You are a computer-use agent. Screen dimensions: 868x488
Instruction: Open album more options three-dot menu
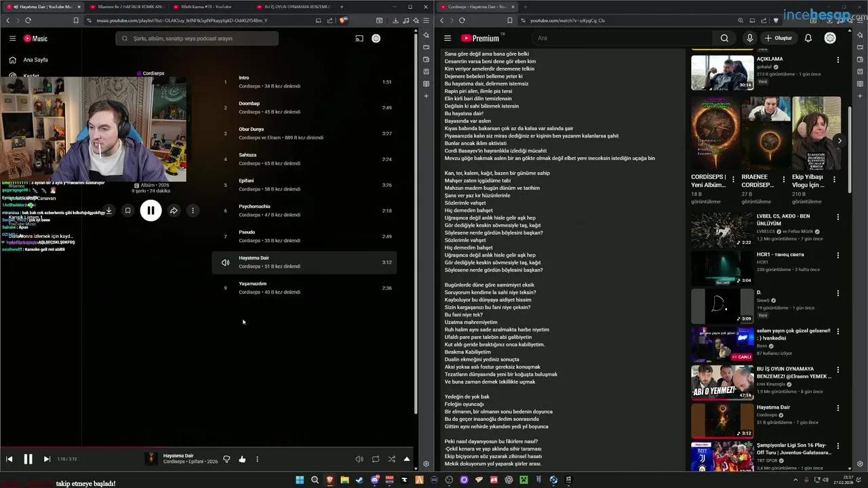tap(193, 211)
